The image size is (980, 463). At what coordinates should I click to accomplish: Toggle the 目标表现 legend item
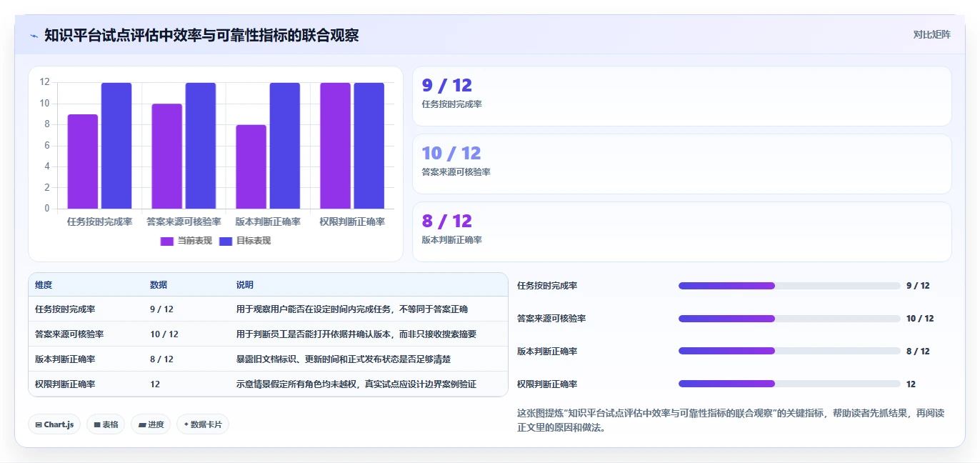244,241
